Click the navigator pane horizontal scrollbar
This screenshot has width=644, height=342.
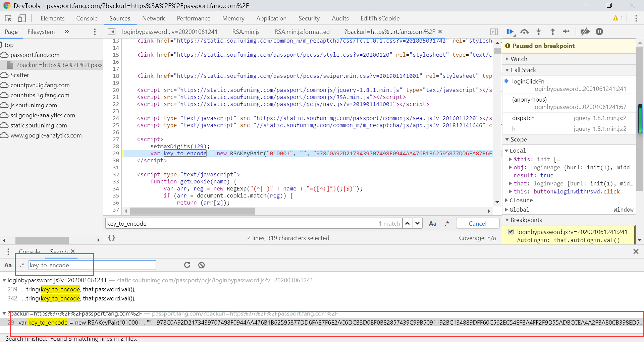click(x=42, y=240)
